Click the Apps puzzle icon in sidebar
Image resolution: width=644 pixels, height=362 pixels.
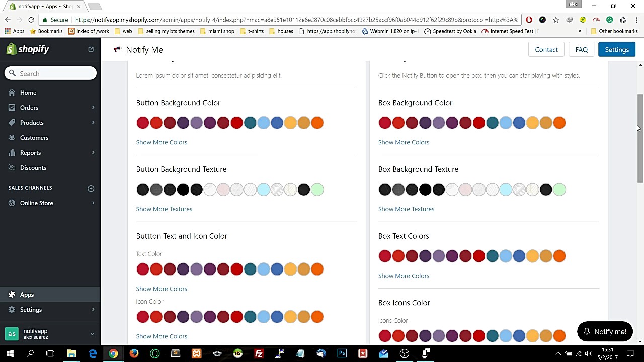tap(12, 295)
